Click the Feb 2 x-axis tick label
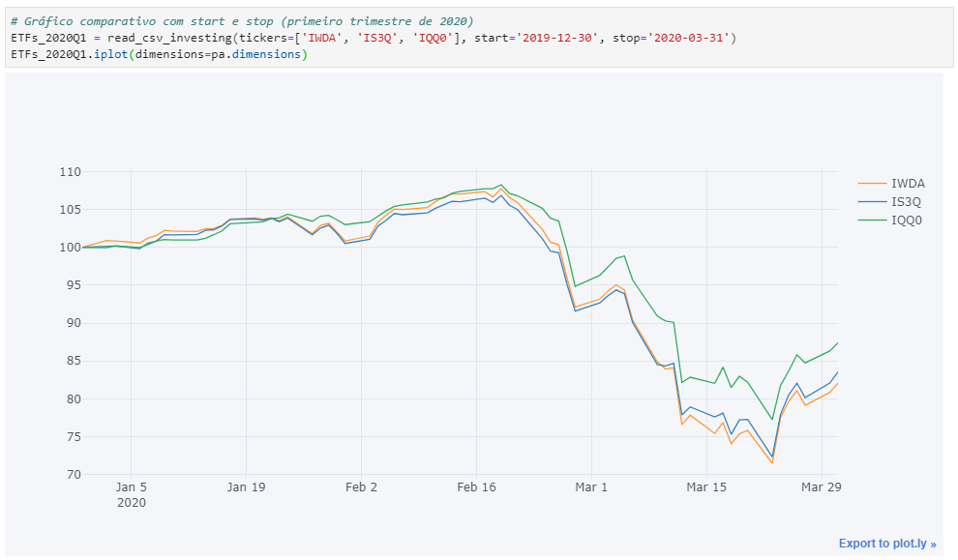 [361, 487]
